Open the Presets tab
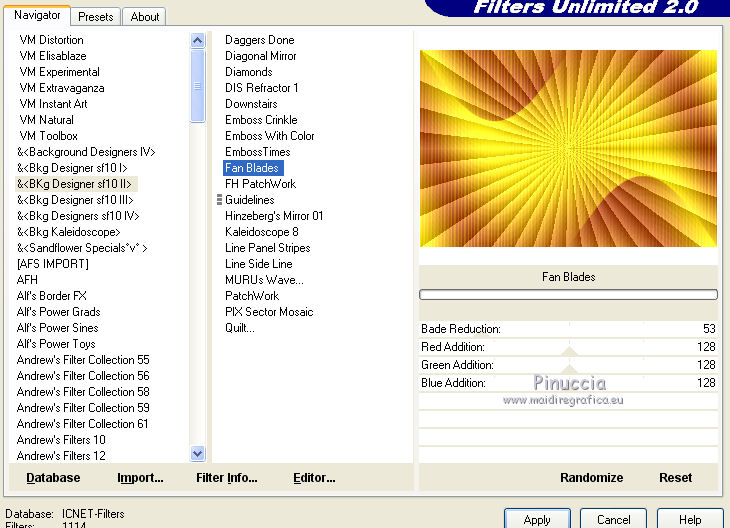Viewport: 730px width, 528px height. click(95, 17)
